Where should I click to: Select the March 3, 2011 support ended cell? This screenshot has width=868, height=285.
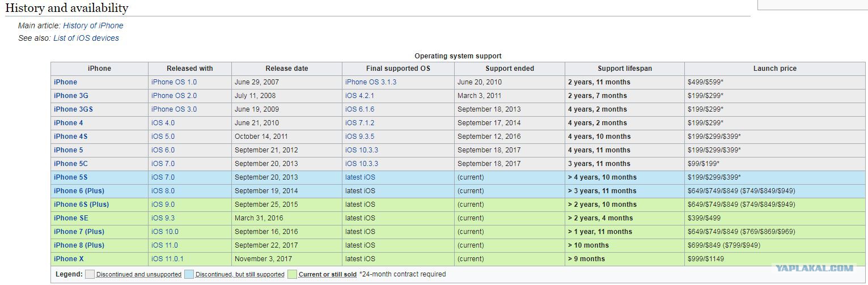tap(510, 96)
